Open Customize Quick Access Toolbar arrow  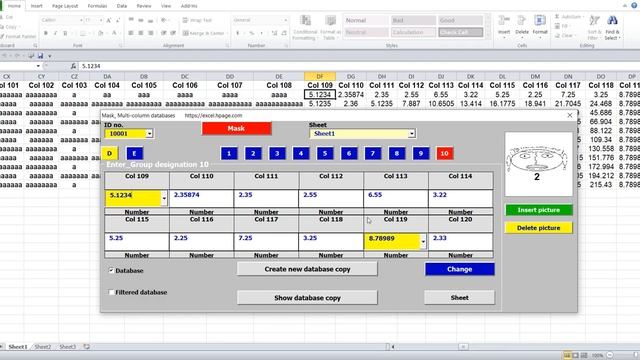pyautogui.click(x=50, y=56)
